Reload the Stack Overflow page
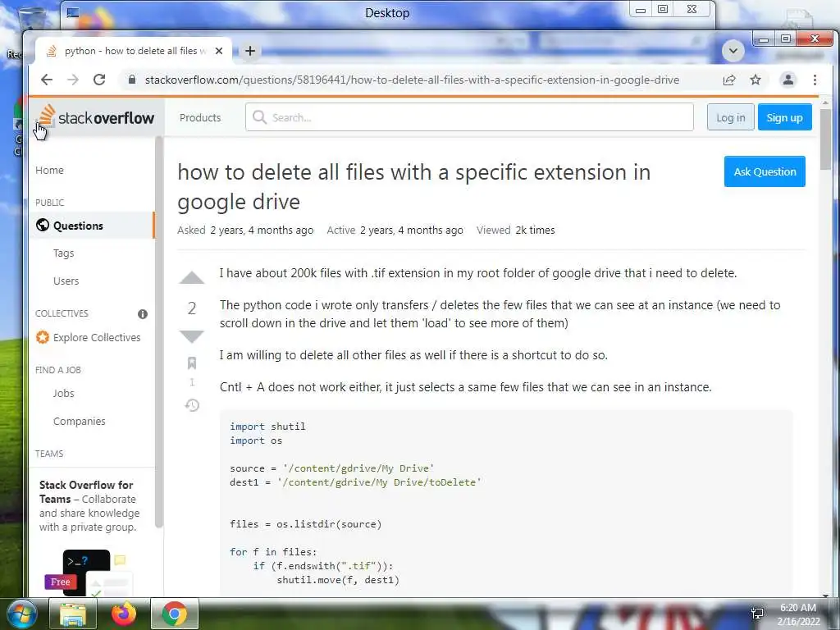This screenshot has height=630, width=840. point(99,80)
